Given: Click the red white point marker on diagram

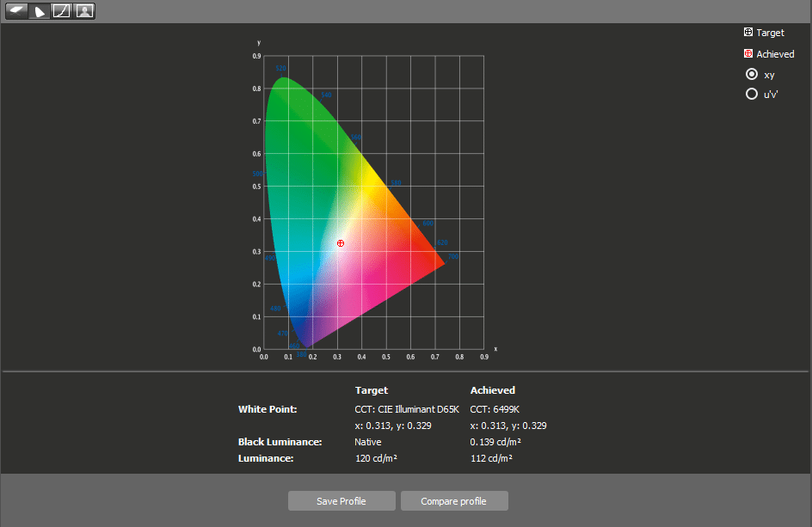Looking at the screenshot, I should tap(341, 243).
